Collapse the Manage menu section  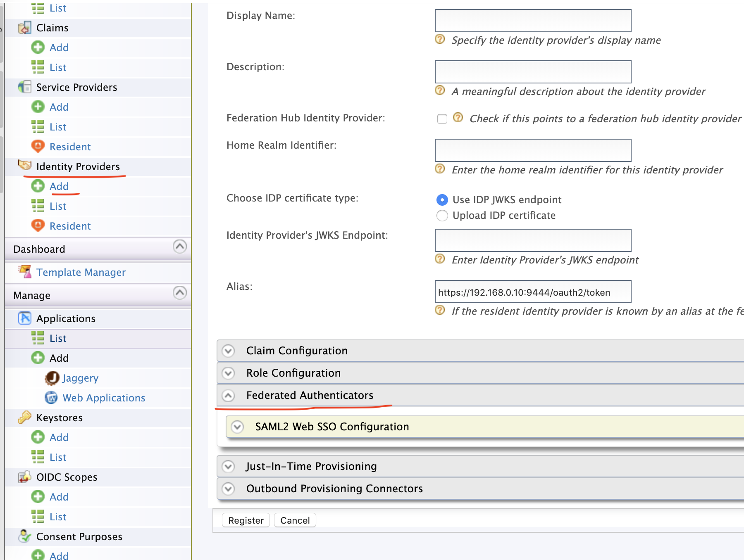point(179,293)
